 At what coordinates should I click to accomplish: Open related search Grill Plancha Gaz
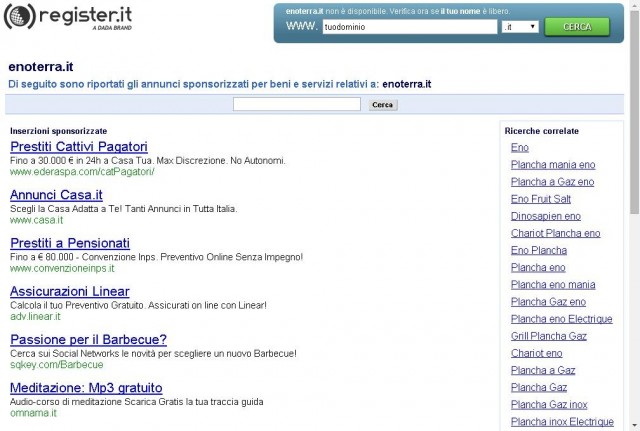549,336
